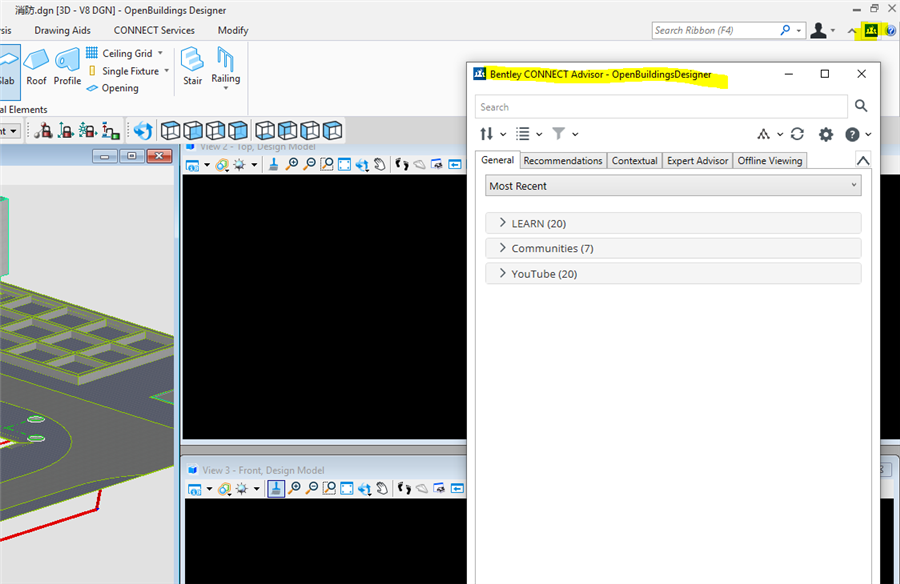Choose the Railing tool

226,67
